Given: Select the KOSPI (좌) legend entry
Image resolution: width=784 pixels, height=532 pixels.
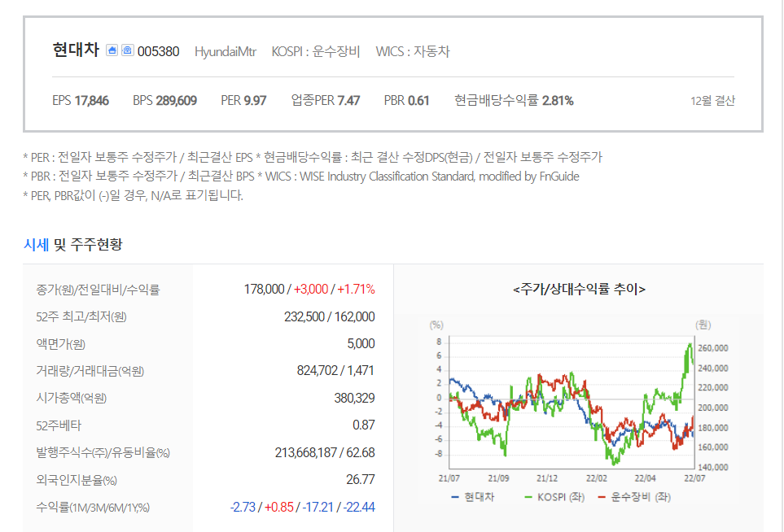Looking at the screenshot, I should [554, 497].
